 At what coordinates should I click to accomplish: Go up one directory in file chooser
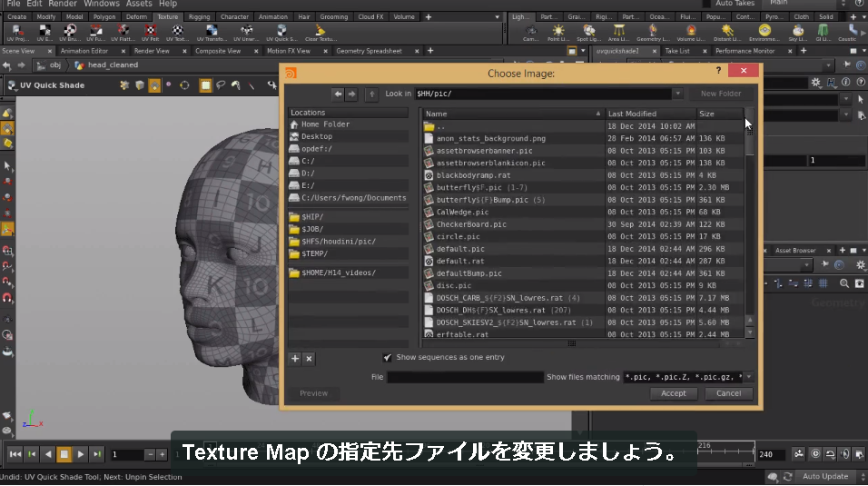(x=372, y=94)
